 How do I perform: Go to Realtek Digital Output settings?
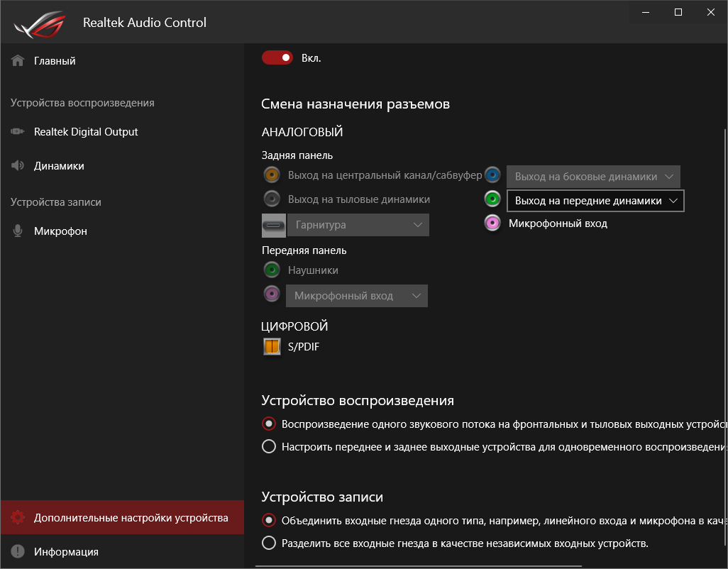(x=85, y=132)
